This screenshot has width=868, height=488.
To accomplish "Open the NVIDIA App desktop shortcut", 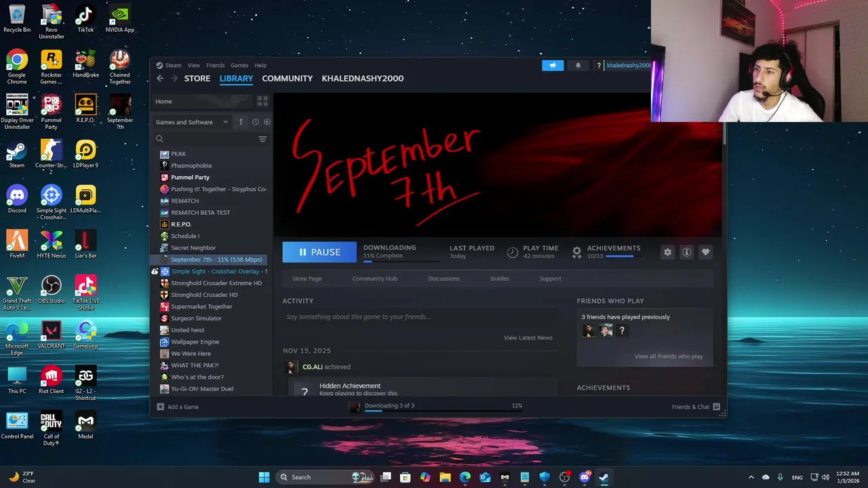I will (119, 18).
